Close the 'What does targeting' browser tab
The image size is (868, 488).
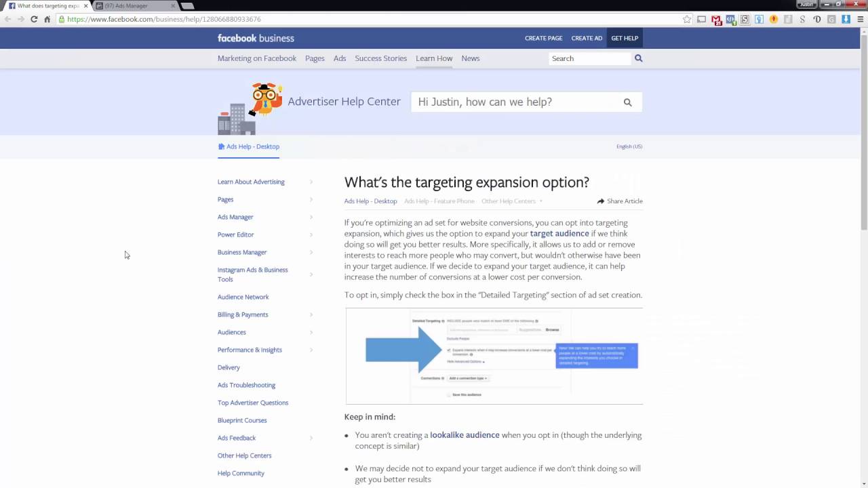click(x=85, y=5)
